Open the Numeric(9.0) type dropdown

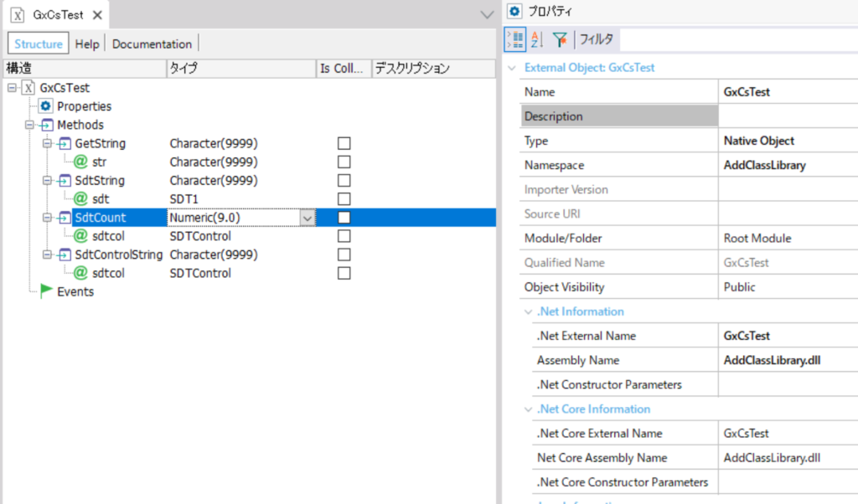[x=308, y=218]
